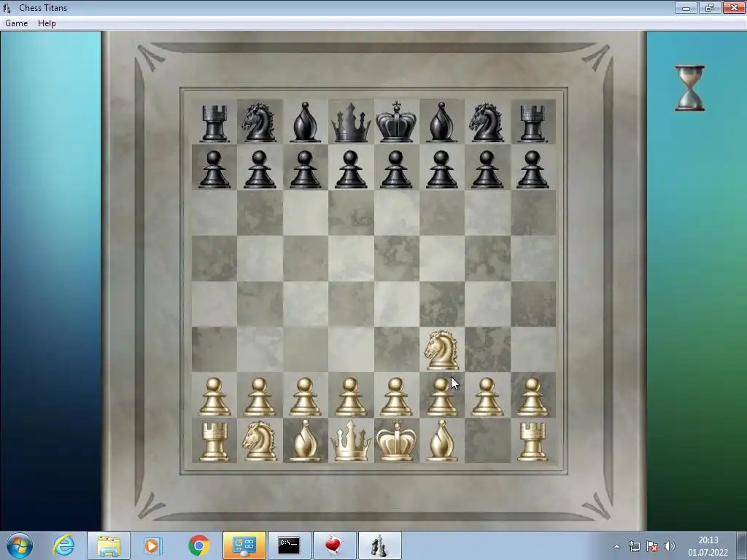Open network status tray icon
The image size is (747, 560).
[x=634, y=546]
